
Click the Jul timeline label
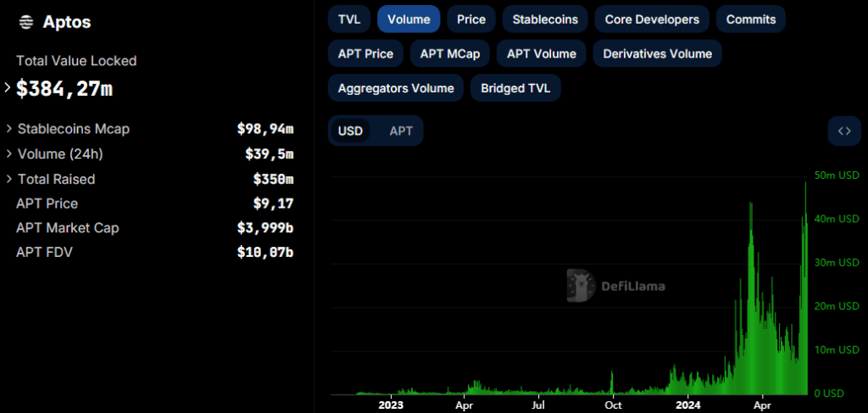pos(538,405)
